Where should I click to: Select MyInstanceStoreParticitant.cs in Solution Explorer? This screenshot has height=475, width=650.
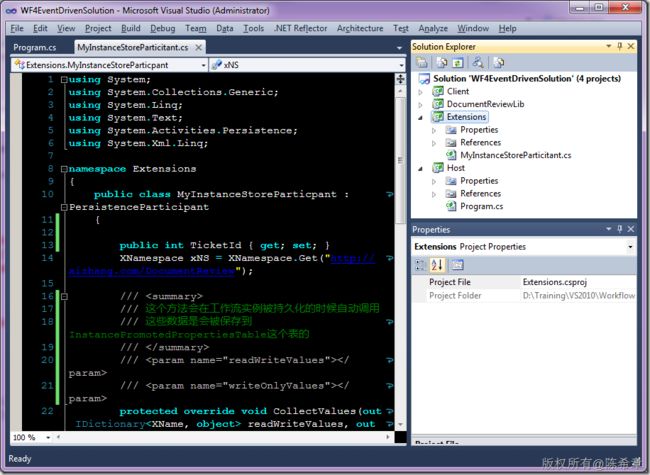coord(516,155)
